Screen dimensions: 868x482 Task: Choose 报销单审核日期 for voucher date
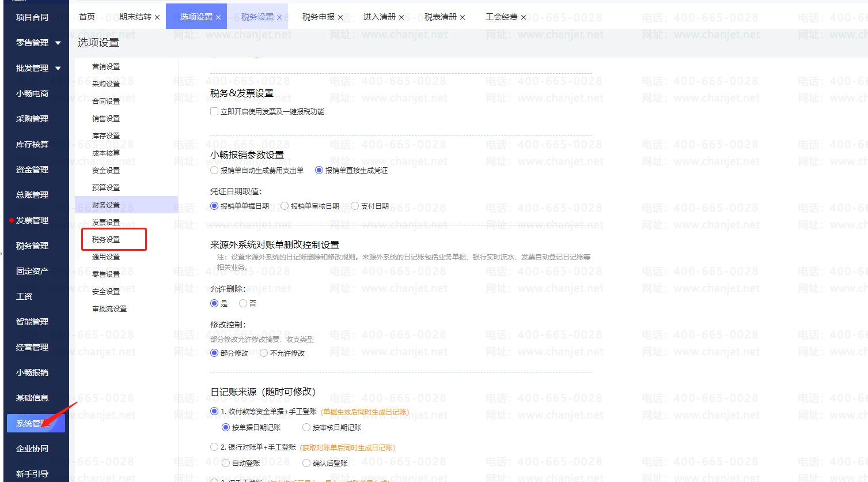pyautogui.click(x=285, y=206)
